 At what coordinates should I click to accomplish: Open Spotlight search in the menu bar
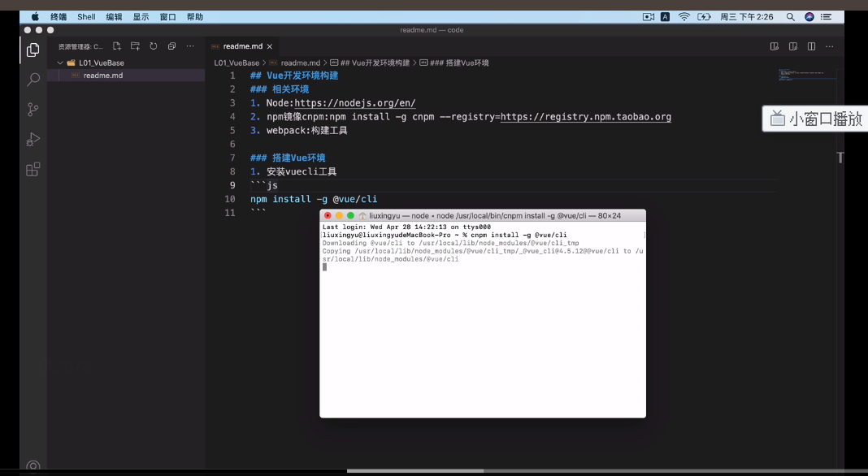791,16
